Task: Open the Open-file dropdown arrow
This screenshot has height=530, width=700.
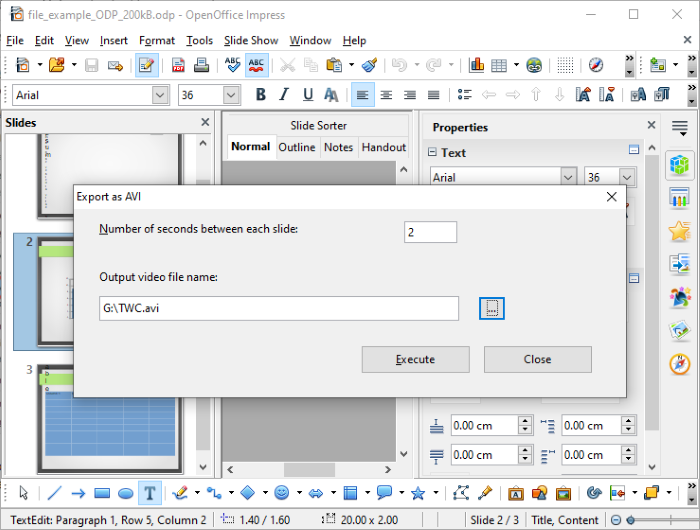Action: point(74,65)
